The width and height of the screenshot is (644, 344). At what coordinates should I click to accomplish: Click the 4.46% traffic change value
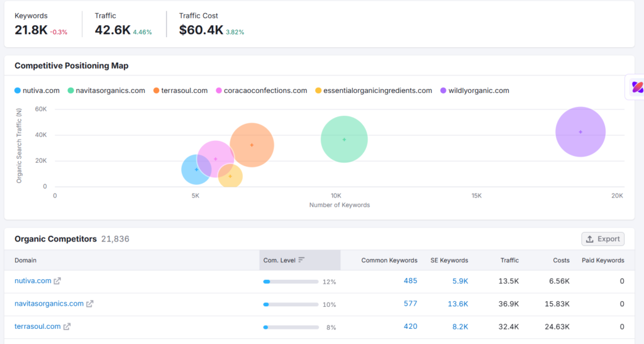143,32
